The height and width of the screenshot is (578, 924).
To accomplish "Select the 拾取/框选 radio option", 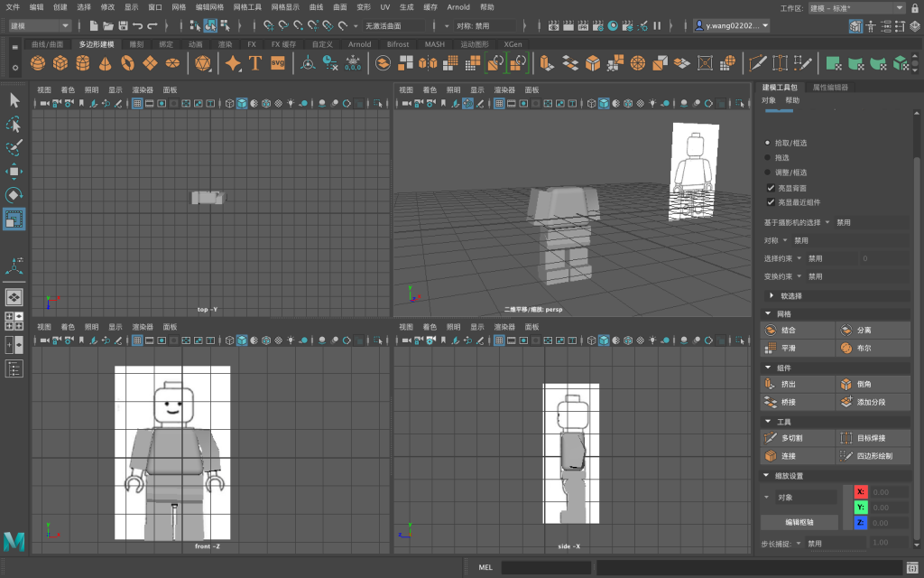I will pos(767,143).
